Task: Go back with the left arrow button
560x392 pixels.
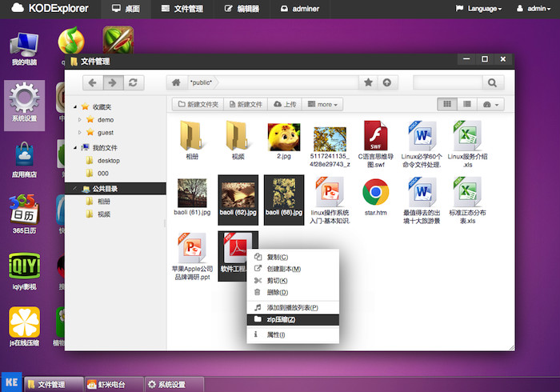Action: [93, 83]
